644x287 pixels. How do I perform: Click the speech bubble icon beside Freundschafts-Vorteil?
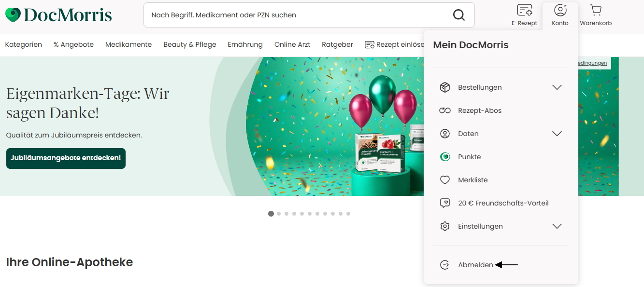445,203
